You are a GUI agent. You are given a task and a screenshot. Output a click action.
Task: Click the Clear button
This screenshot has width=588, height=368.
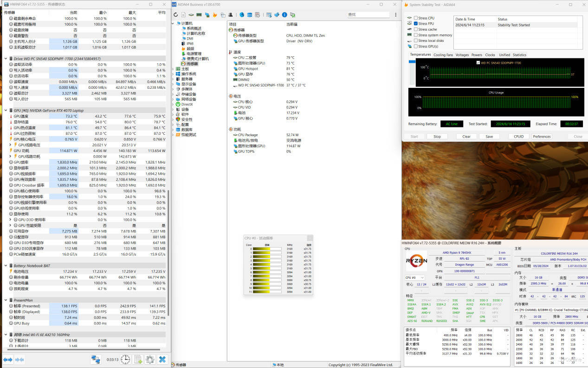coord(466,137)
